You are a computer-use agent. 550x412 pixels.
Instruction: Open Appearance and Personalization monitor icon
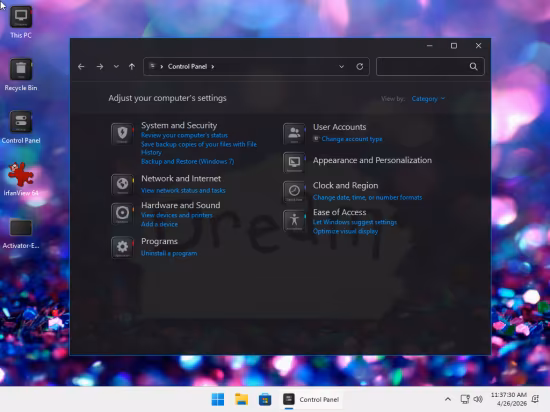pyautogui.click(x=294, y=162)
